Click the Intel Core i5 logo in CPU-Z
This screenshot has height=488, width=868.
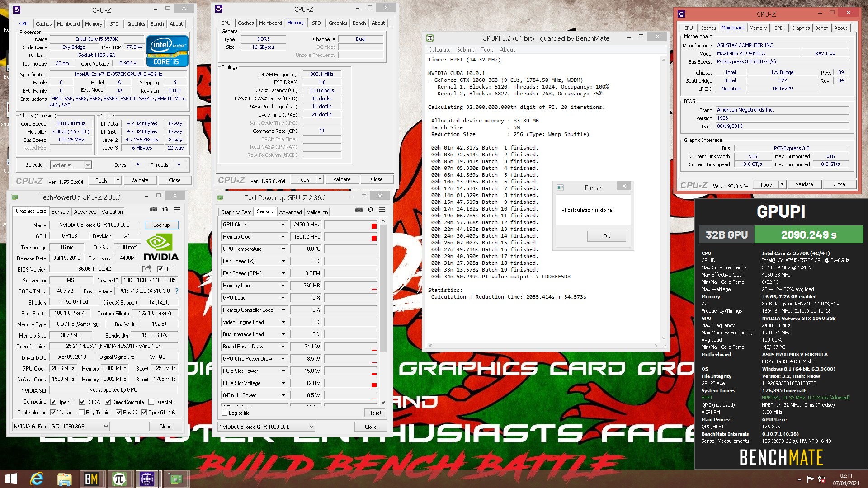coord(168,51)
